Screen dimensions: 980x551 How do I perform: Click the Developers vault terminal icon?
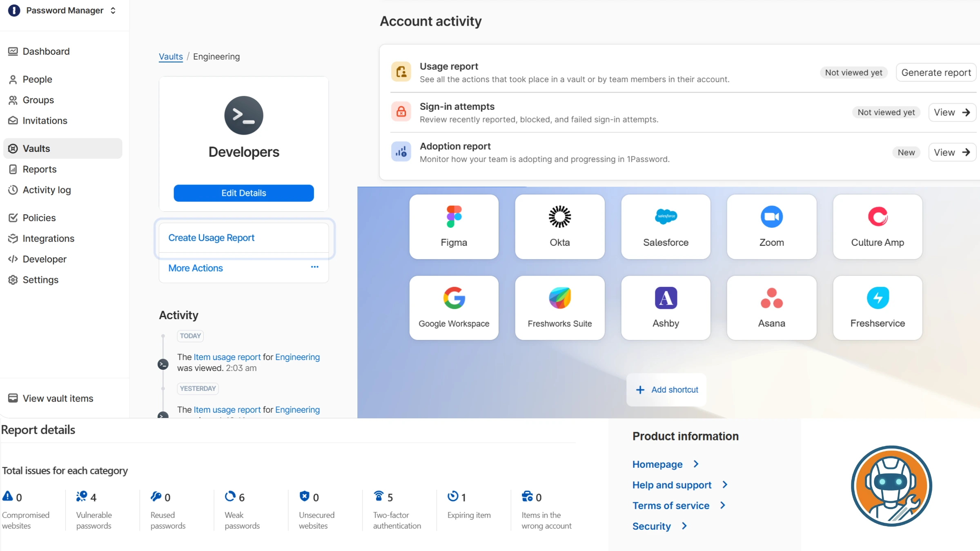tap(243, 116)
